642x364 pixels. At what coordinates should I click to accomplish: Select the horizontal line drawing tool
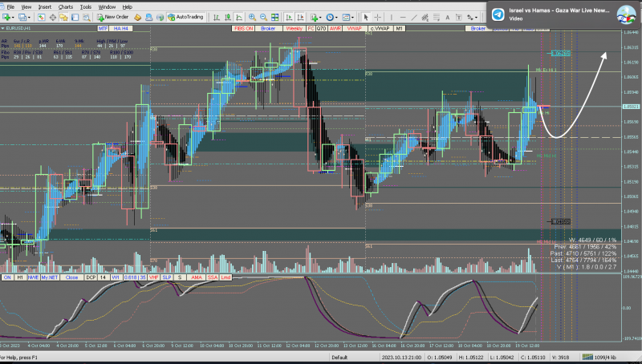[402, 16]
